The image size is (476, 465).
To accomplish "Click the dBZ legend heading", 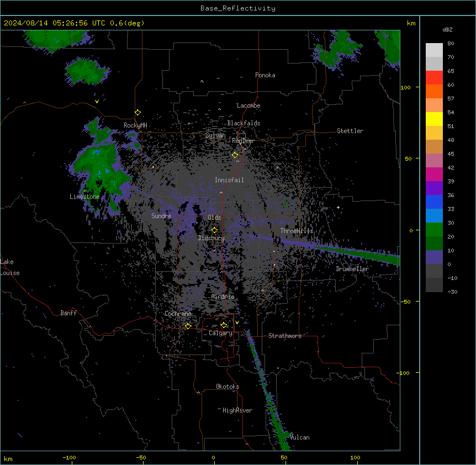I will point(447,29).
